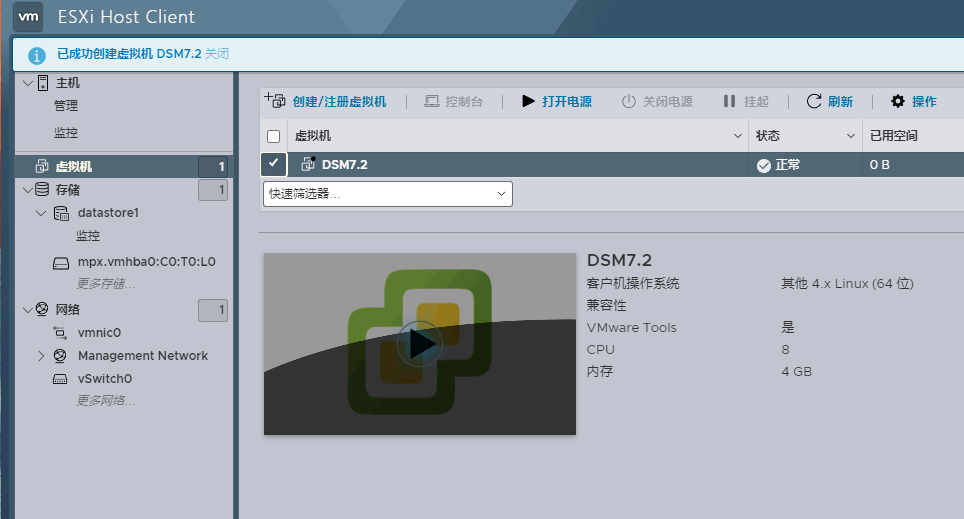
Task: Click the host server icon
Action: [42, 82]
